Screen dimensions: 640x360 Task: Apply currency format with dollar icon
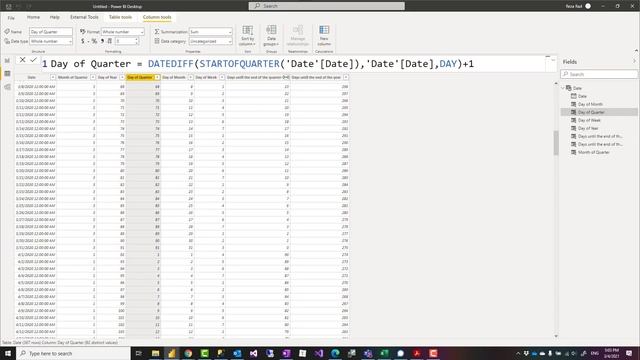[x=83, y=41]
